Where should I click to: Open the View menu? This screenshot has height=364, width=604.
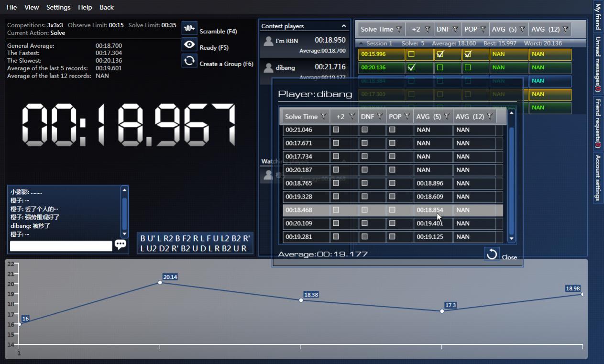click(32, 7)
